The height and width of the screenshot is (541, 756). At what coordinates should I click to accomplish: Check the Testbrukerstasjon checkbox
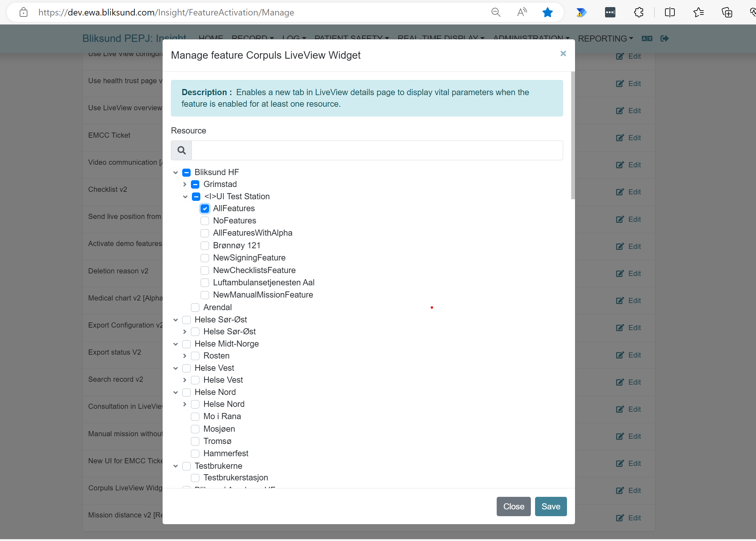coord(195,478)
